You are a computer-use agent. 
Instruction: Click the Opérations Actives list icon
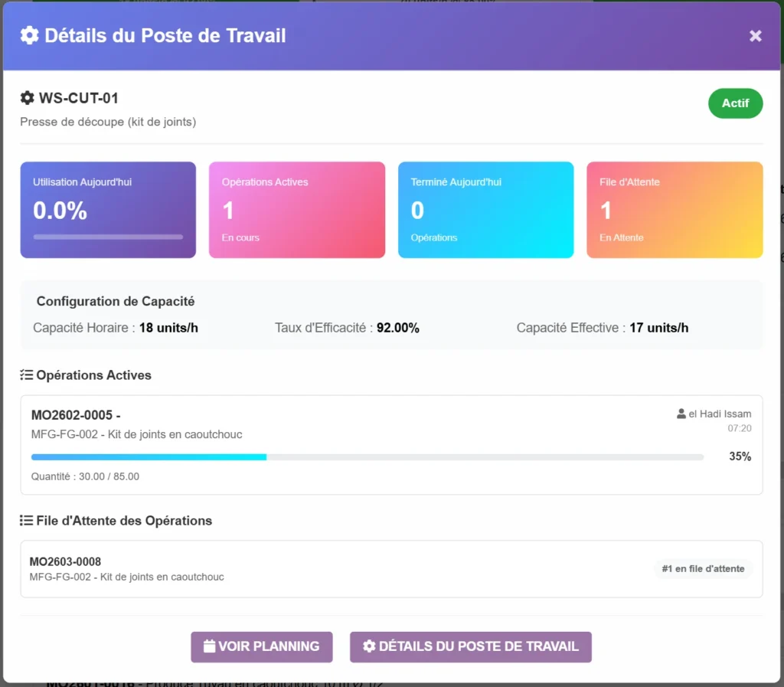[x=26, y=375]
